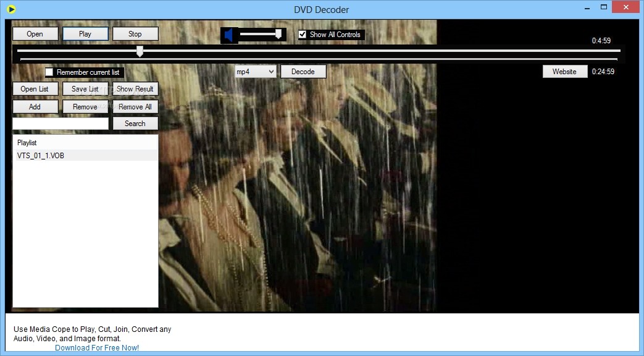Mute audio with the speaker icon
Viewport: 644px width, 356px height.
(229, 35)
